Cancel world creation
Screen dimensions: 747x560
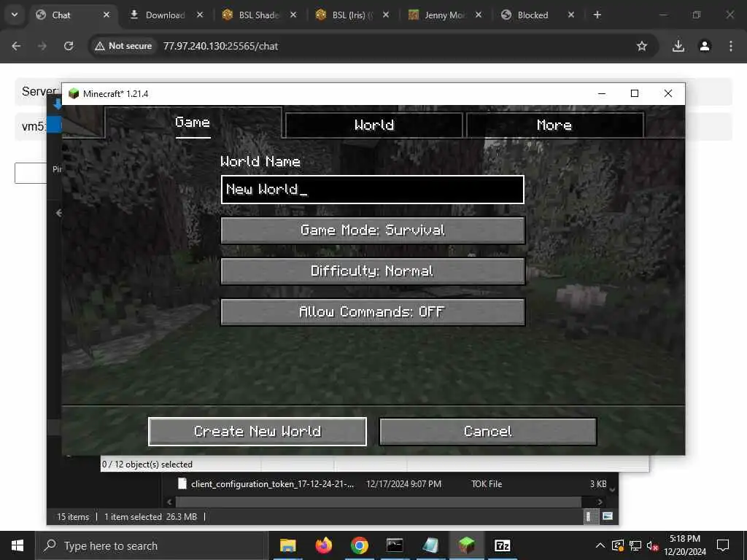488,432
